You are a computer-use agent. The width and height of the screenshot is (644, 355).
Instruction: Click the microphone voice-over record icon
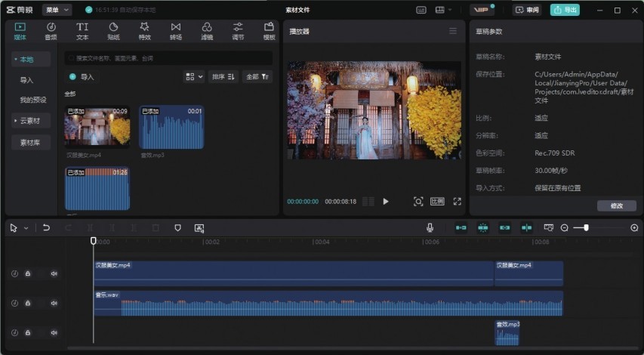tap(430, 227)
